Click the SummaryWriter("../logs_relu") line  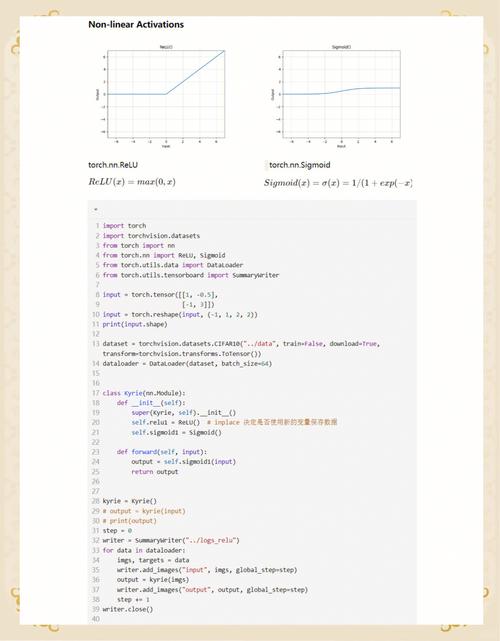[171, 540]
